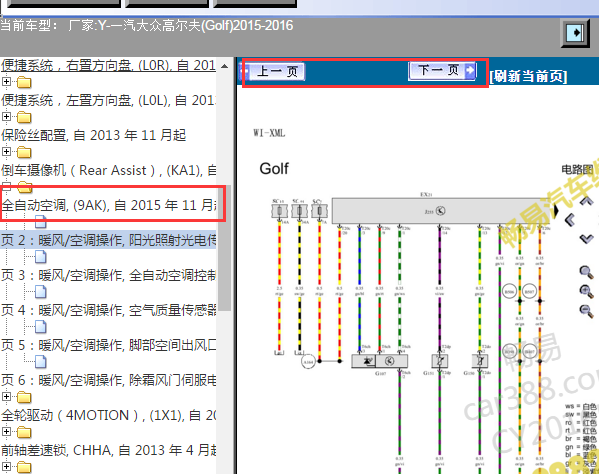Image resolution: width=599 pixels, height=474 pixels.
Task: Click the arrow button in the top-right header bar
Action: (x=575, y=33)
